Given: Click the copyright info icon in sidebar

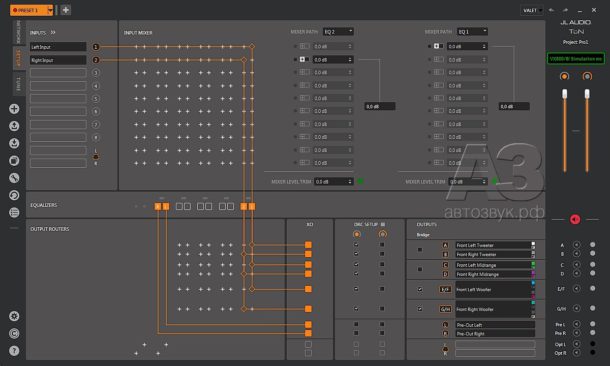Looking at the screenshot, I should [14, 334].
